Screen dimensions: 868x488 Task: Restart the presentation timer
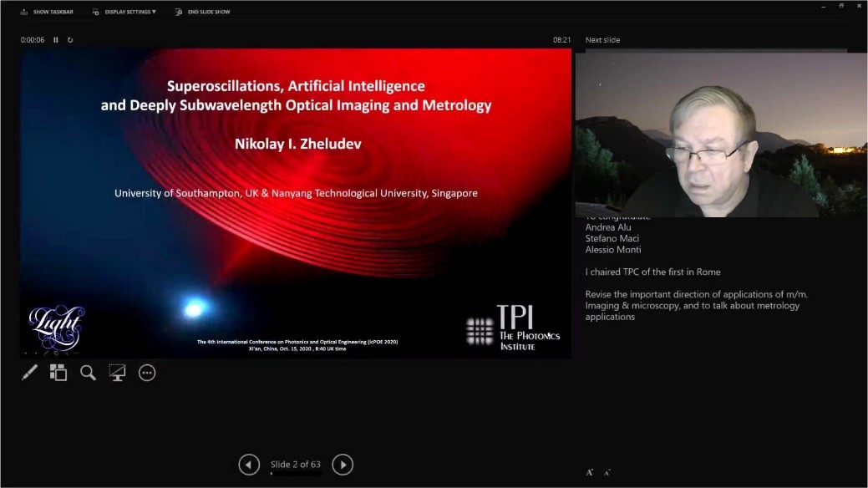point(70,40)
